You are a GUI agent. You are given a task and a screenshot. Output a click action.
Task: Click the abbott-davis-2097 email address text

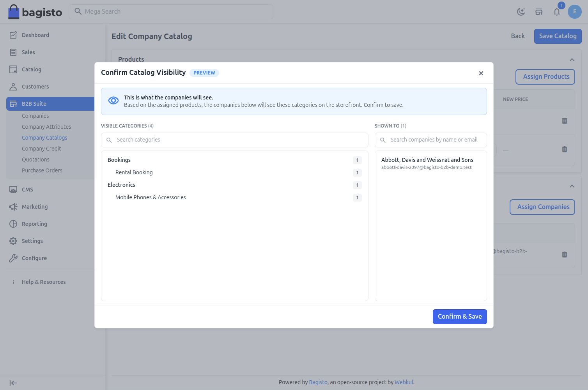click(427, 167)
